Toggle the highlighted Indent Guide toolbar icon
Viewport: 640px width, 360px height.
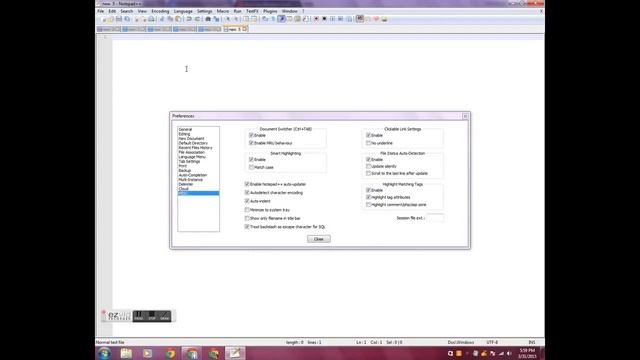(x=281, y=19)
